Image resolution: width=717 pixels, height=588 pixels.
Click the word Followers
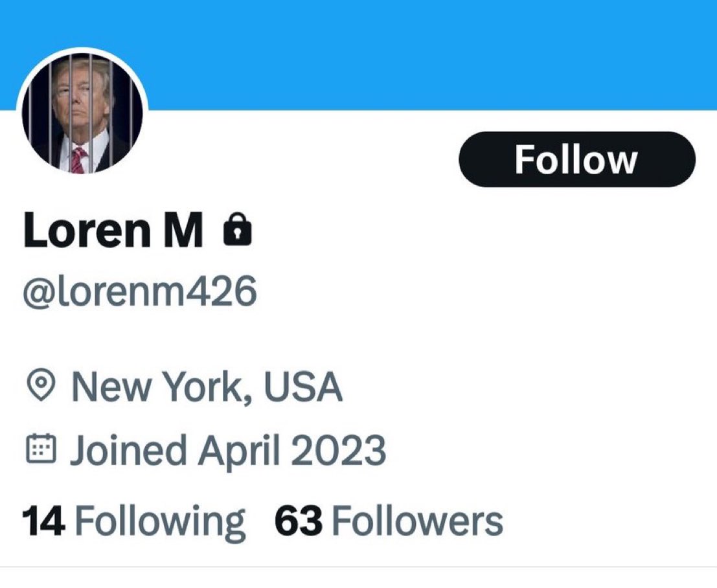pyautogui.click(x=417, y=521)
